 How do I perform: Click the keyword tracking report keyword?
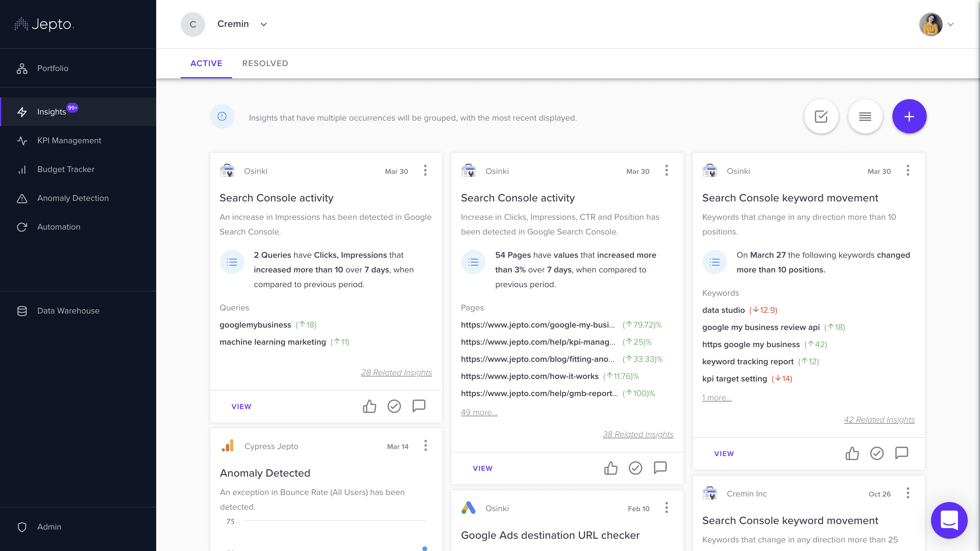tap(748, 362)
